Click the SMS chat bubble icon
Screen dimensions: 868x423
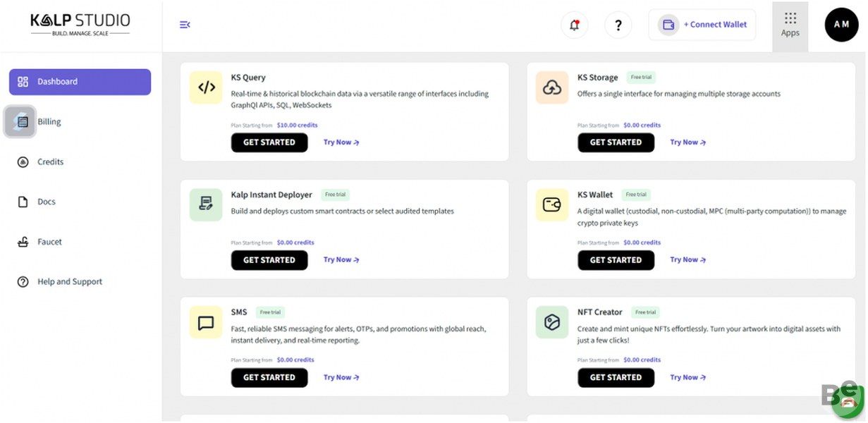[206, 322]
